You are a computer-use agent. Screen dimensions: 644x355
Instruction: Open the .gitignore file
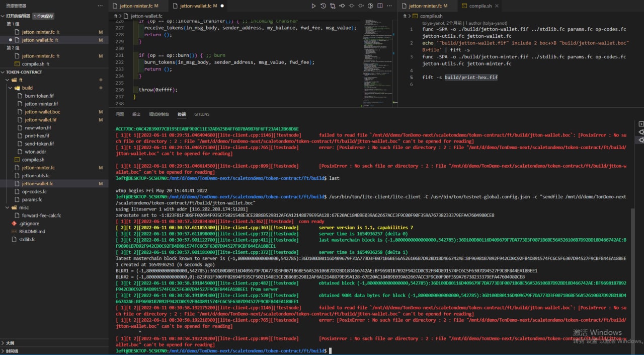point(54,224)
